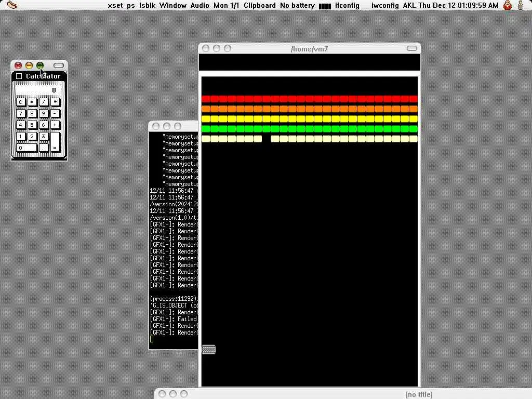The width and height of the screenshot is (532, 399).
Task: Open the iwconfig menu
Action: coord(385,5)
